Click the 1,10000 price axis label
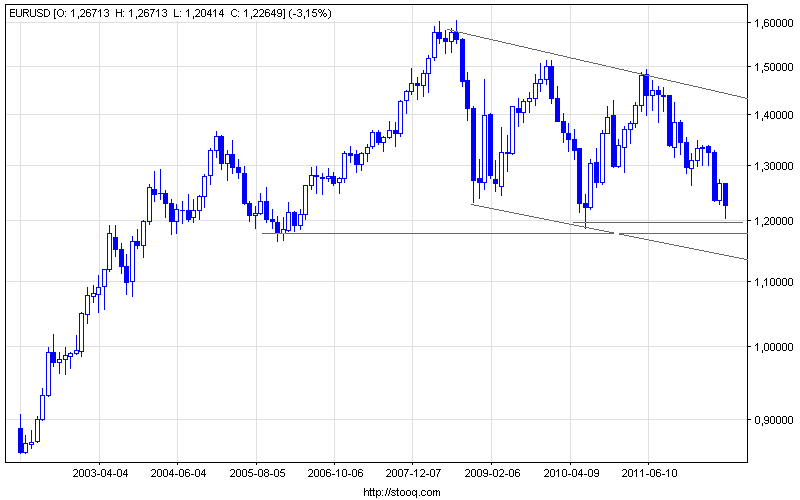Screen dimensions: 800x500 [774, 282]
